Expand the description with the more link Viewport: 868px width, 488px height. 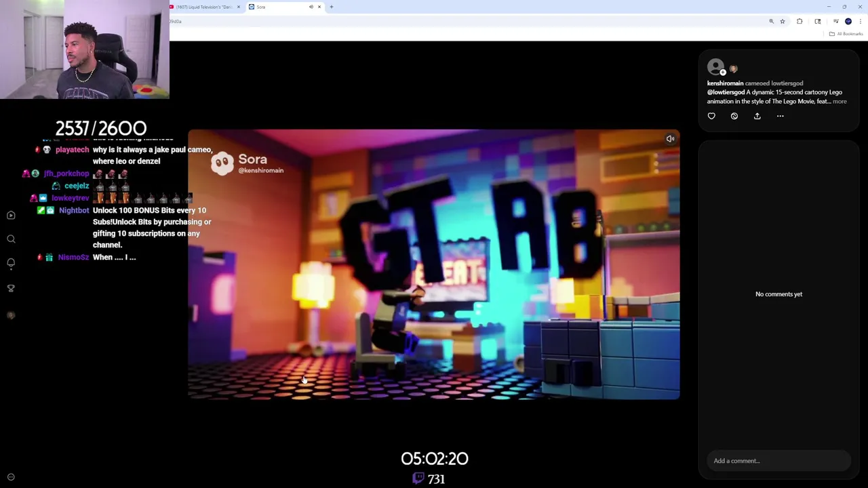pyautogui.click(x=840, y=102)
